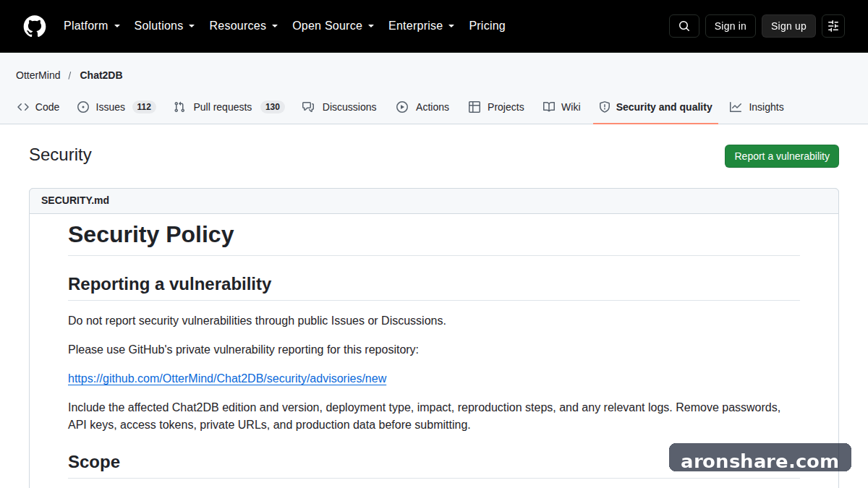
Task: Click the Discussions speech bubble icon
Action: tap(308, 107)
